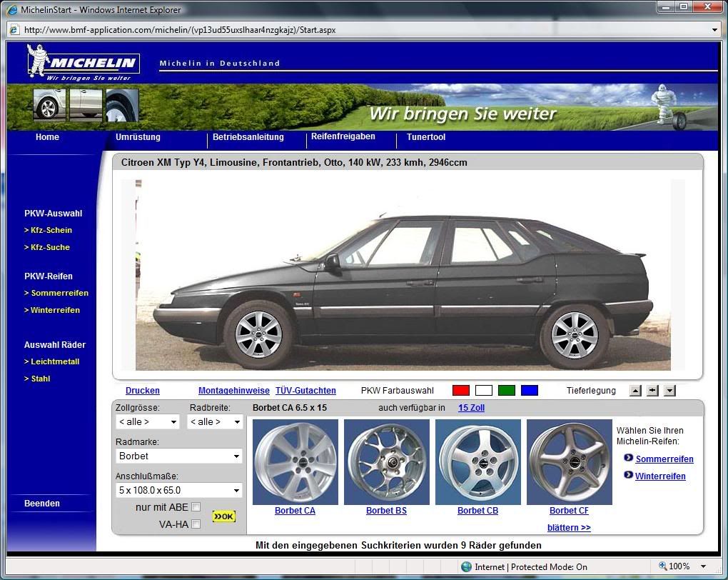
Task: Click the bullet icon beside Sommerreifen link
Action: click(x=628, y=458)
